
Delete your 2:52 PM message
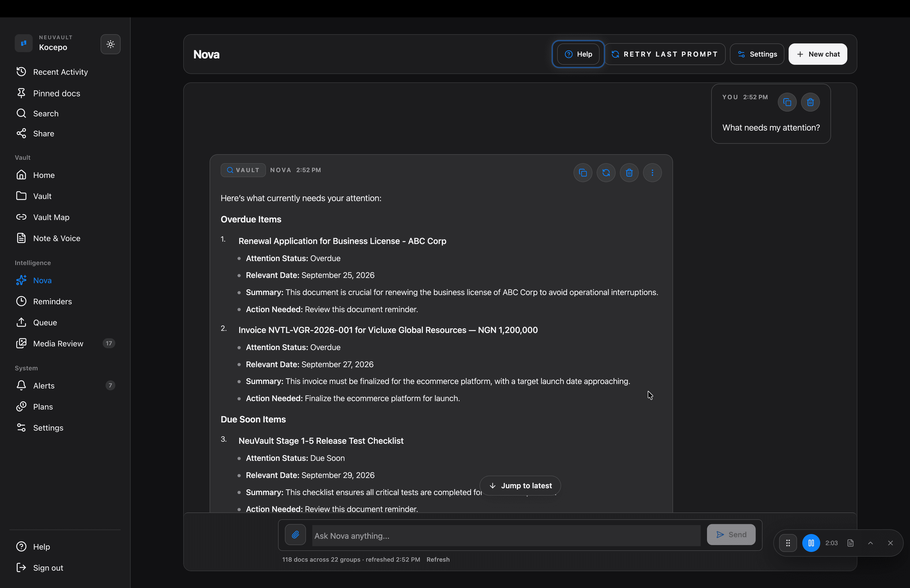[810, 102]
